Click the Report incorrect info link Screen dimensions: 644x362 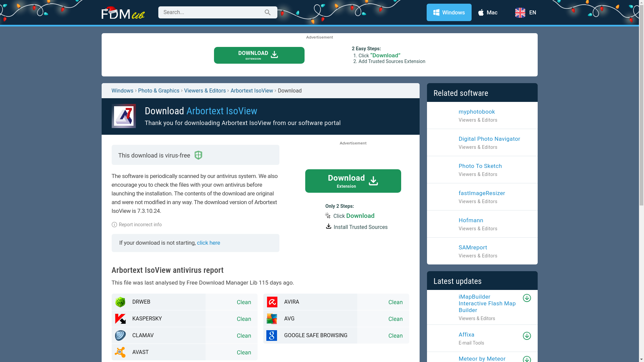coord(140,225)
